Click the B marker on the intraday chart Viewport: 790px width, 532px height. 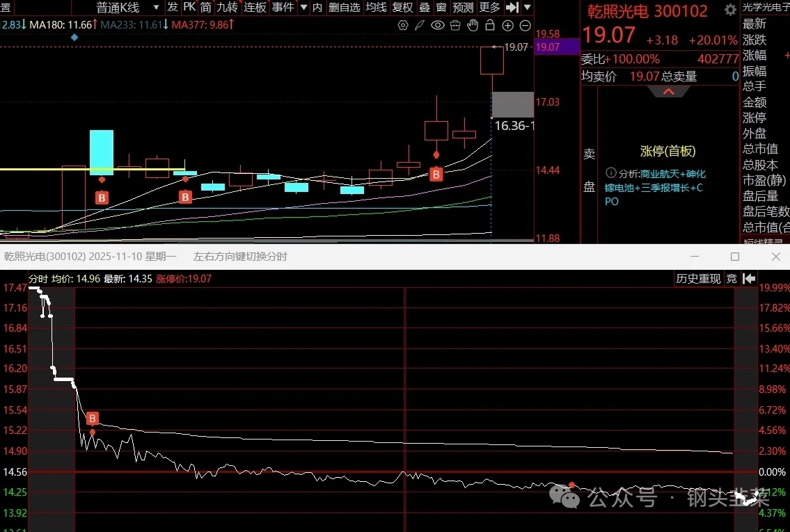[92, 418]
